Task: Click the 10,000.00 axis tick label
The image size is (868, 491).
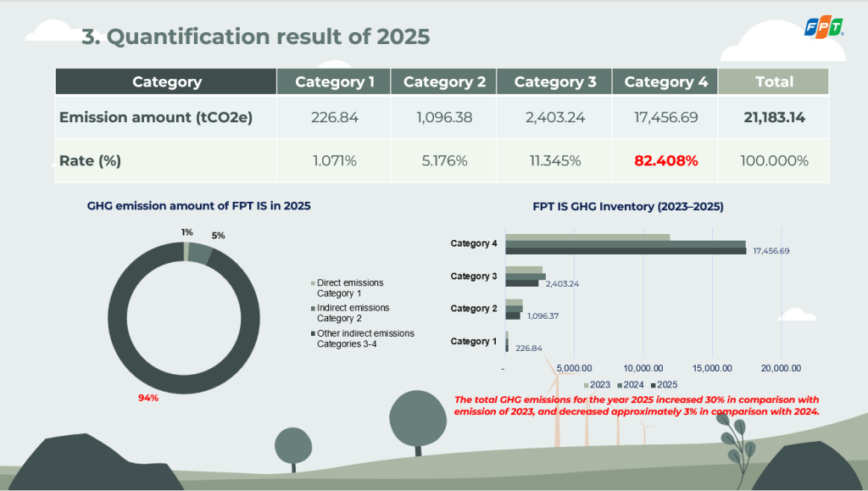Action: 643,368
